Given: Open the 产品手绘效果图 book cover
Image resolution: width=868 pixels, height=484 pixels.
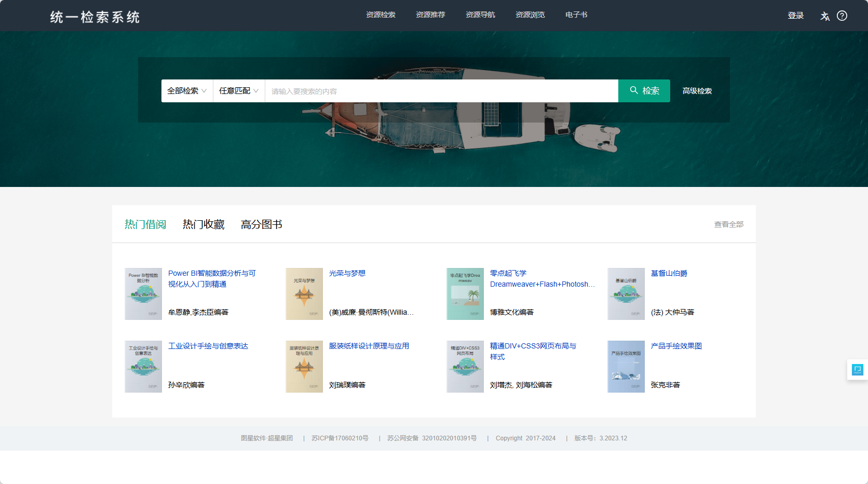Looking at the screenshot, I should [626, 367].
